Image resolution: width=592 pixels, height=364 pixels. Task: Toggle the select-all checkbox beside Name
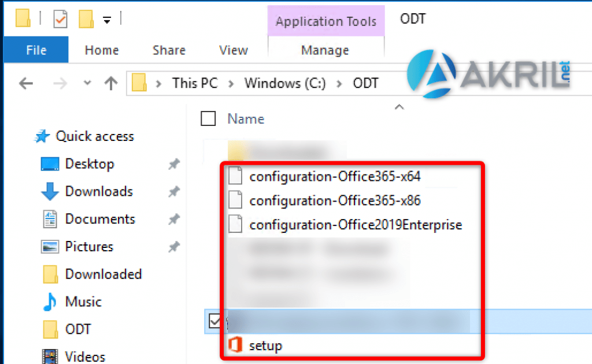coord(208,119)
